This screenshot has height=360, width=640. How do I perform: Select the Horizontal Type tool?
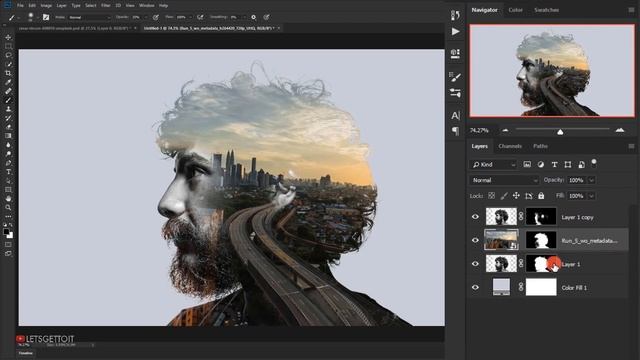8,172
